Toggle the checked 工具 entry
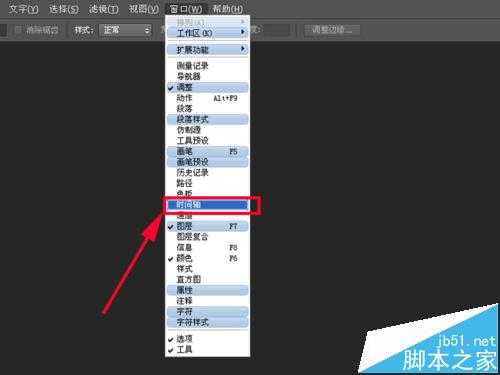The height and width of the screenshot is (375, 500). pos(207,350)
